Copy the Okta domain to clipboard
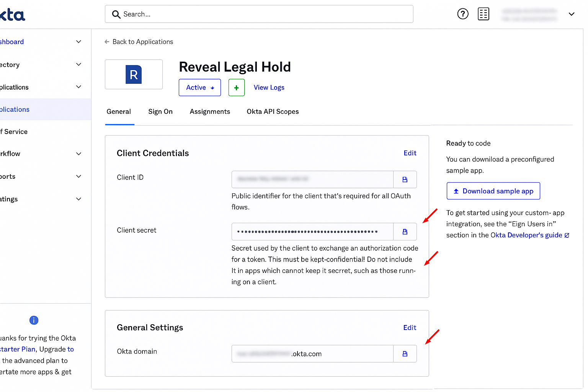 [x=405, y=354]
